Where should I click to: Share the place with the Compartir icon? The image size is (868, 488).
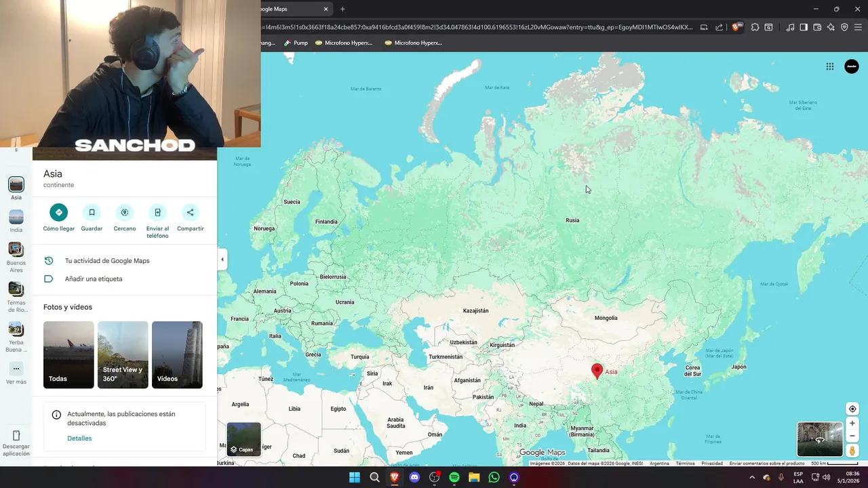coord(191,212)
